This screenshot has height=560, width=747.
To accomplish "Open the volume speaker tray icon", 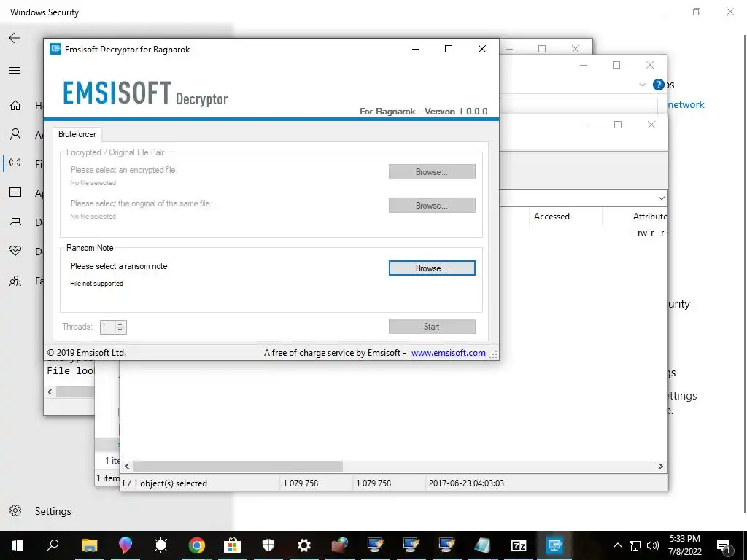I will (653, 545).
